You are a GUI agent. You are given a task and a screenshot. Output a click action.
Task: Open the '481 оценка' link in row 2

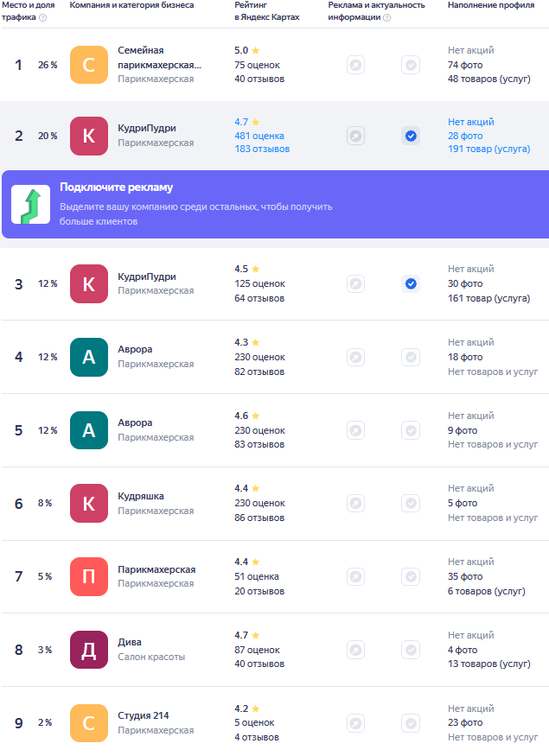[x=259, y=136]
